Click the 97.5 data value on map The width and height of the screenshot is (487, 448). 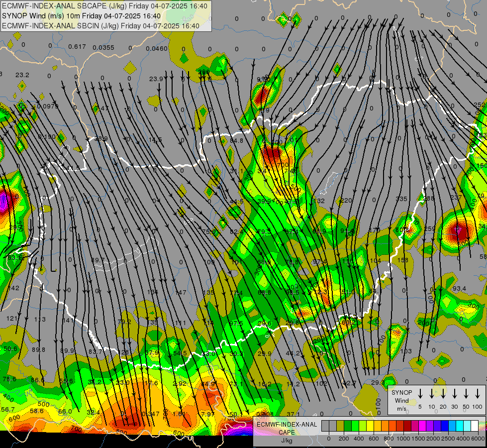pos(236,324)
